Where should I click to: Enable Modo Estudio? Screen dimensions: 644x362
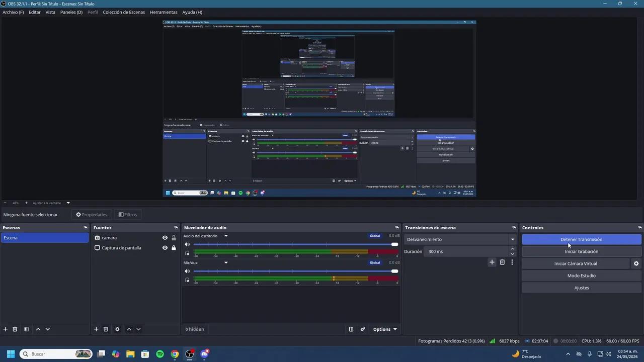(582, 276)
